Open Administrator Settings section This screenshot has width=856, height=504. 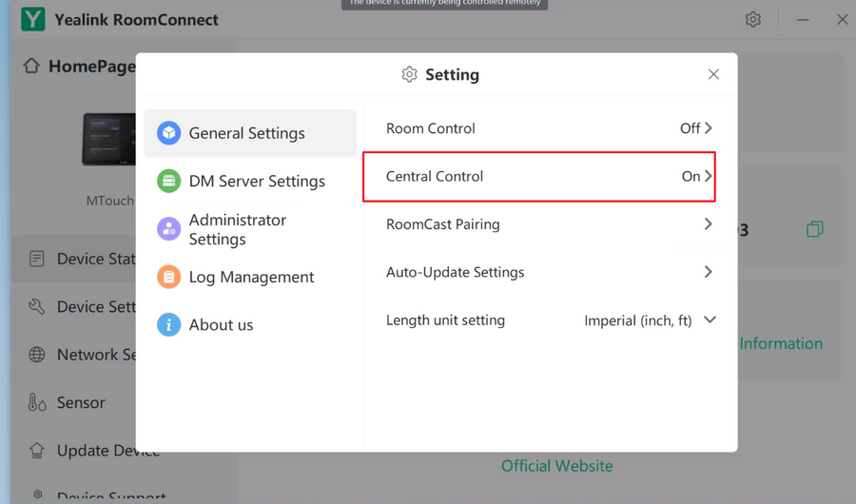coord(250,229)
